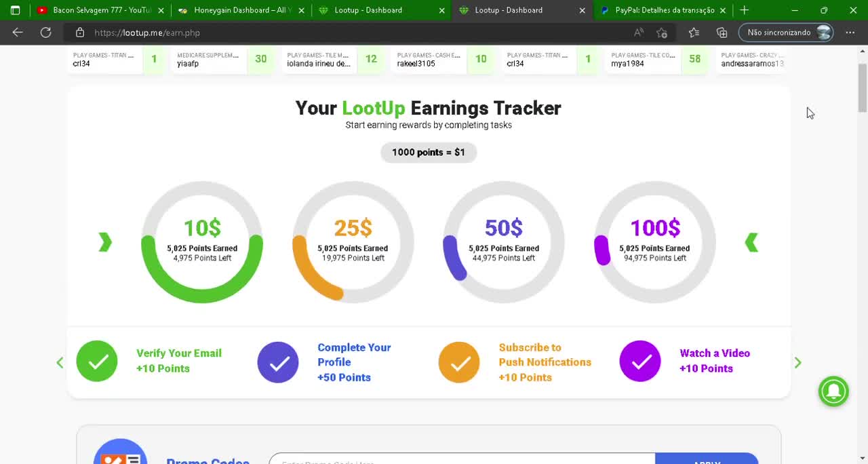Click the iolanda irineu ticker entry
868x464 pixels.
[332, 59]
